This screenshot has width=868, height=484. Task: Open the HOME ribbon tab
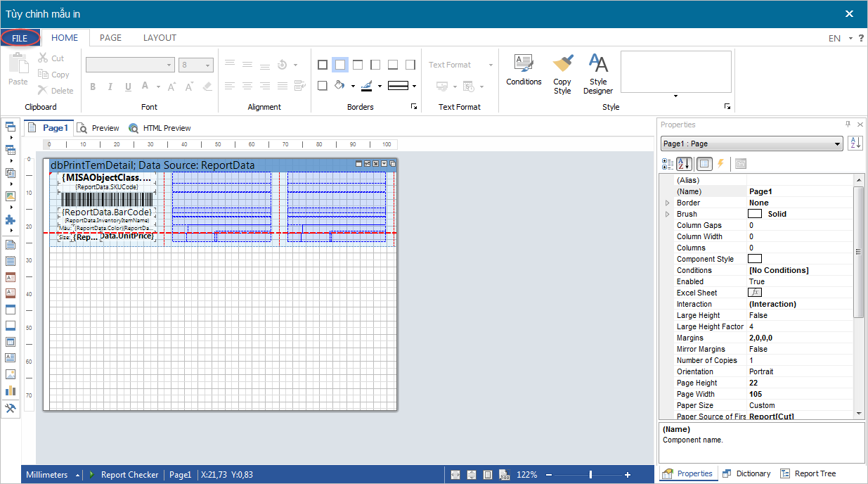click(x=65, y=38)
